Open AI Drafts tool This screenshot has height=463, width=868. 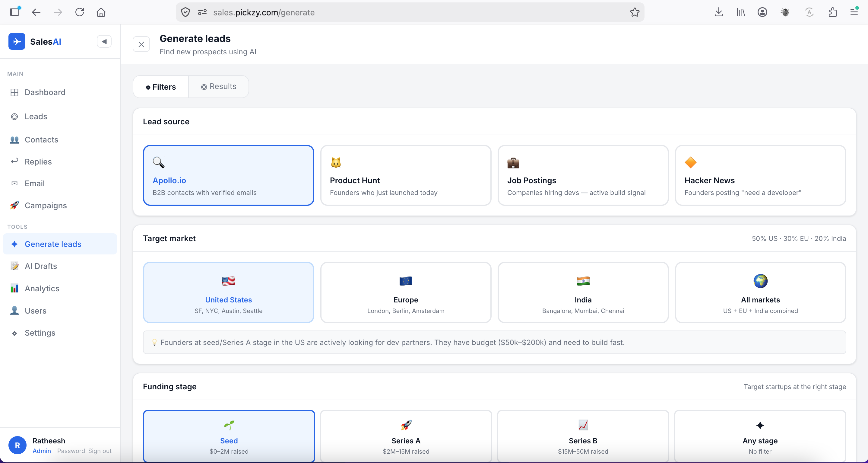point(60,266)
